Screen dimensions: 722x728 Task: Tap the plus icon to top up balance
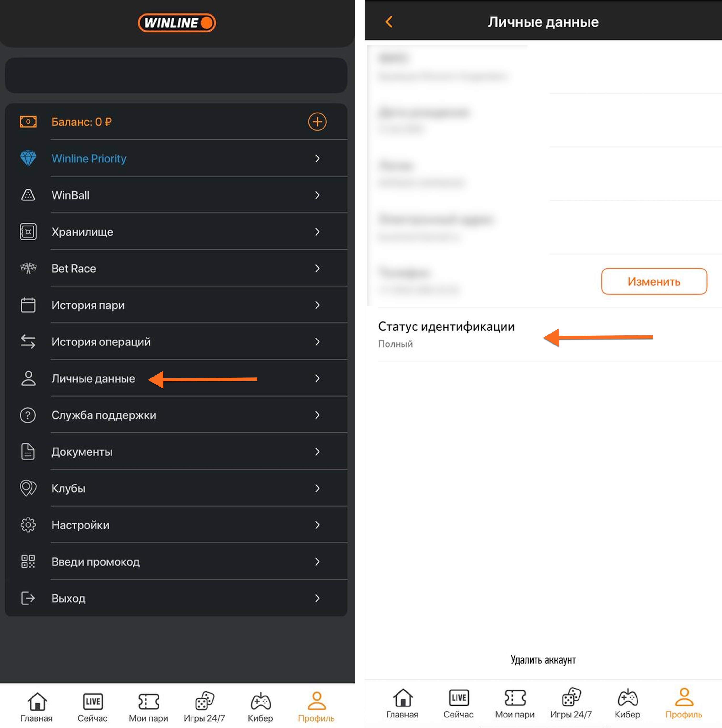coord(317,122)
